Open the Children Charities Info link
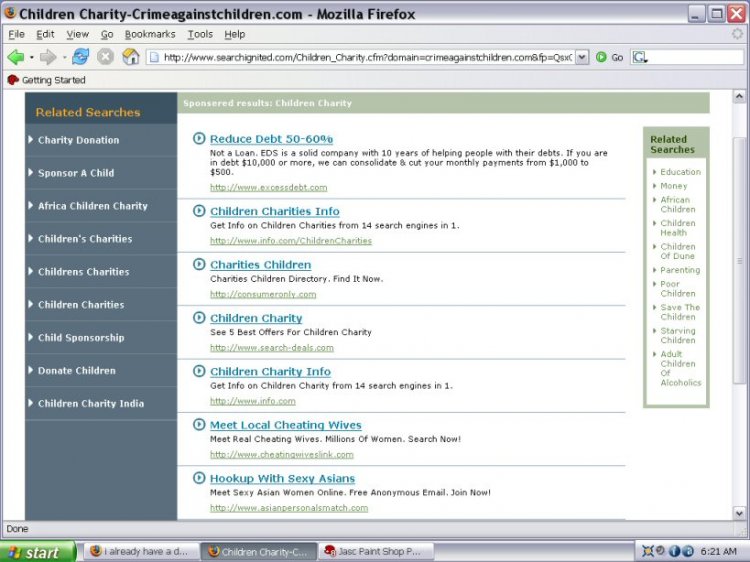Screen dimensions: 750x562 (275, 211)
